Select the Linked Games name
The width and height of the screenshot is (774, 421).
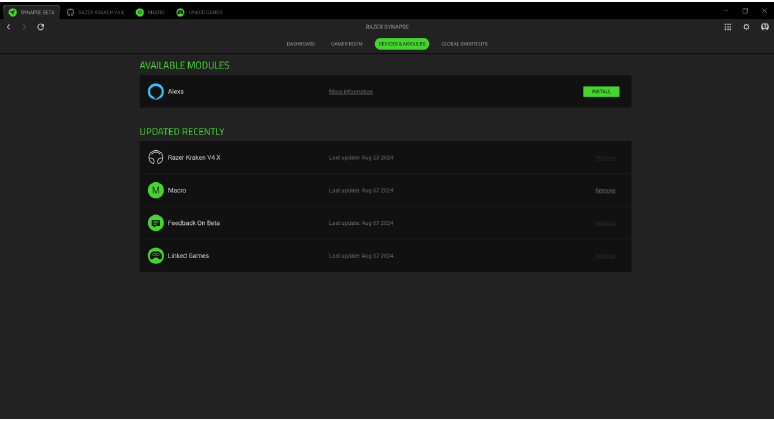[x=188, y=256]
